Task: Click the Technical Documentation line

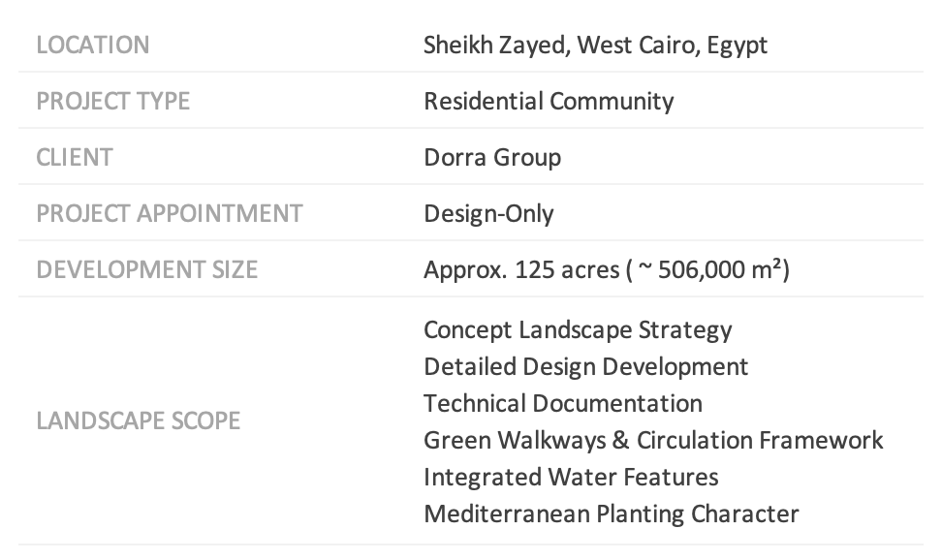Action: pos(562,404)
